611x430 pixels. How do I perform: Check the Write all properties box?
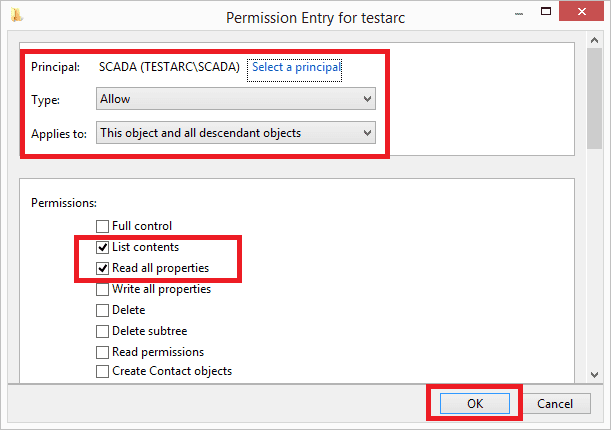(x=103, y=289)
